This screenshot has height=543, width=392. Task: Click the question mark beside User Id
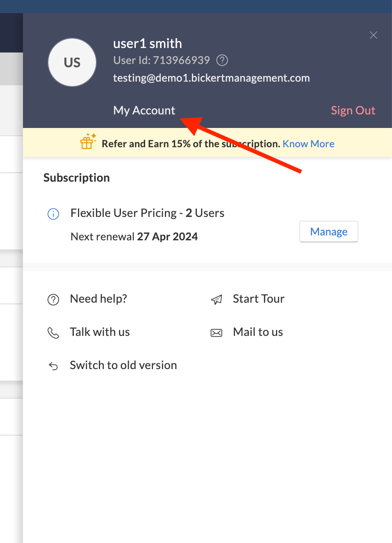pos(222,60)
